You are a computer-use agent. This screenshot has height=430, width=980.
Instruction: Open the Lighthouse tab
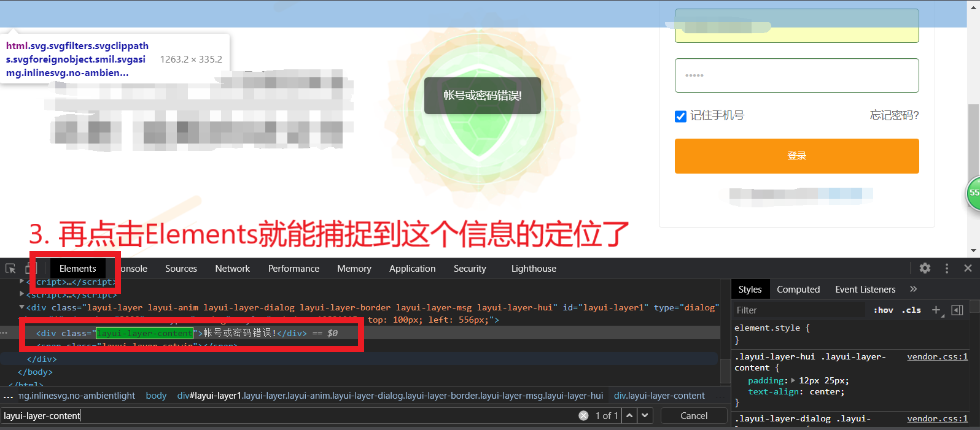point(534,269)
